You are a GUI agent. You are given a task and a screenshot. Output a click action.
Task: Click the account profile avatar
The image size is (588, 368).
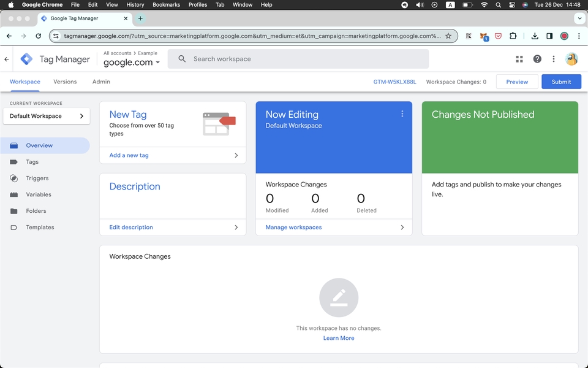click(x=571, y=59)
